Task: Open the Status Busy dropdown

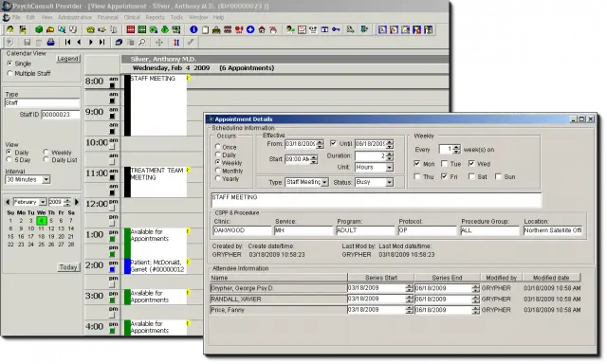Action: click(x=390, y=182)
